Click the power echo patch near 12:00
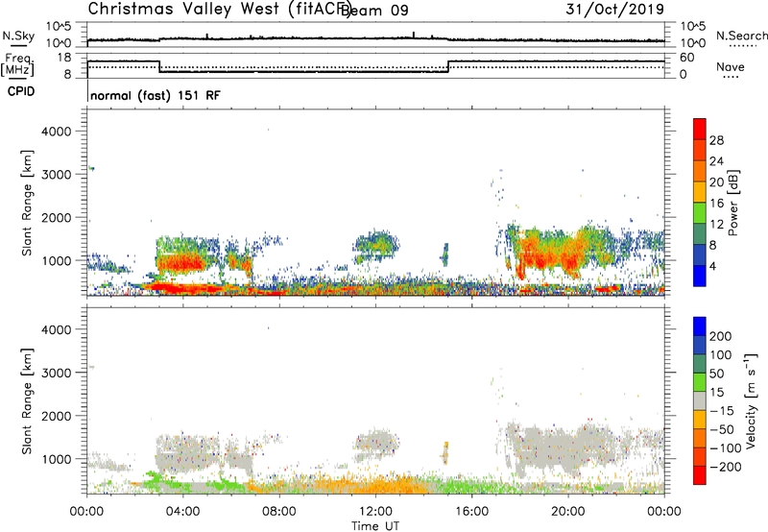This screenshot has width=768, height=532. pos(376,247)
